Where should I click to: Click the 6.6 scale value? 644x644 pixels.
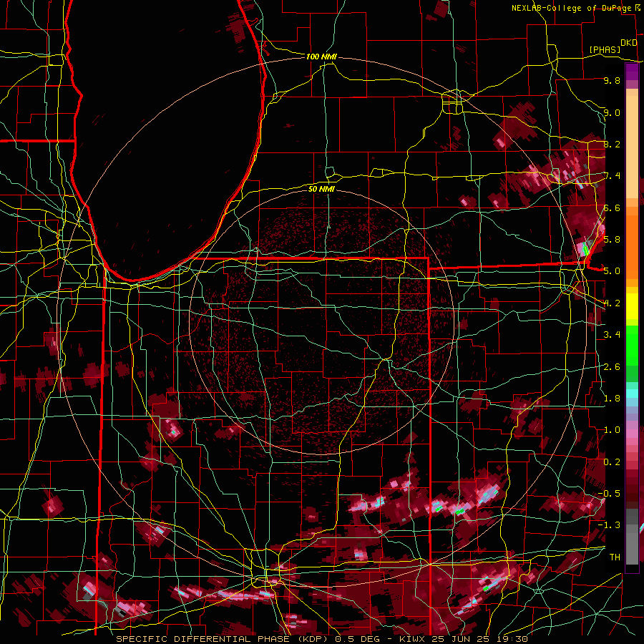612,208
